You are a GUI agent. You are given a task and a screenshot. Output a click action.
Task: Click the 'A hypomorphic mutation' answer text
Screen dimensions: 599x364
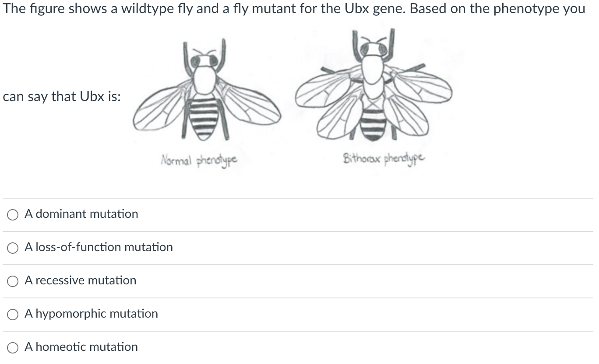tap(91, 314)
